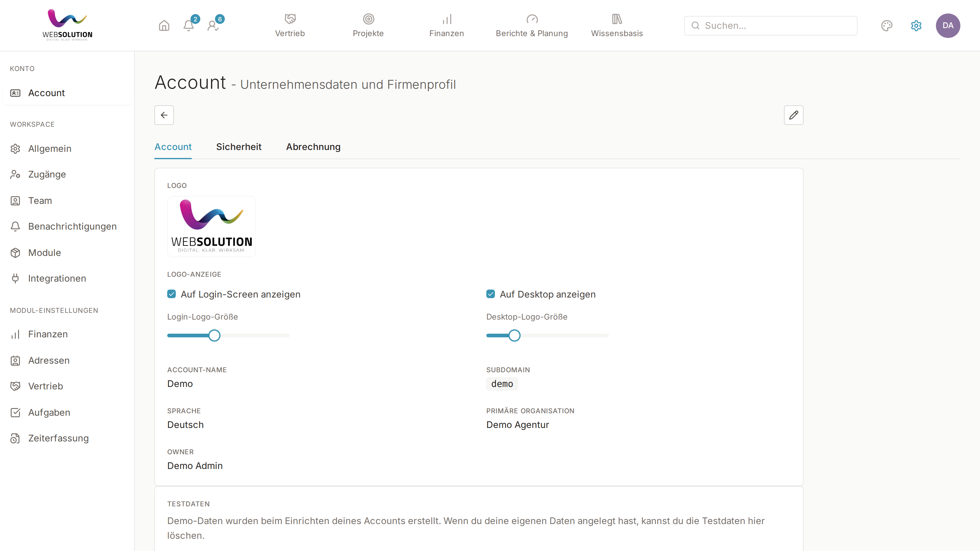Open Zeiterfassung module settings
Viewport: 980px width, 551px height.
point(67,438)
